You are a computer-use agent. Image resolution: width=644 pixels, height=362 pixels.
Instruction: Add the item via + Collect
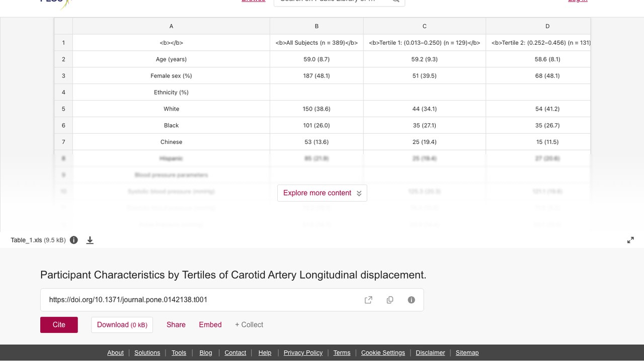tap(249, 325)
